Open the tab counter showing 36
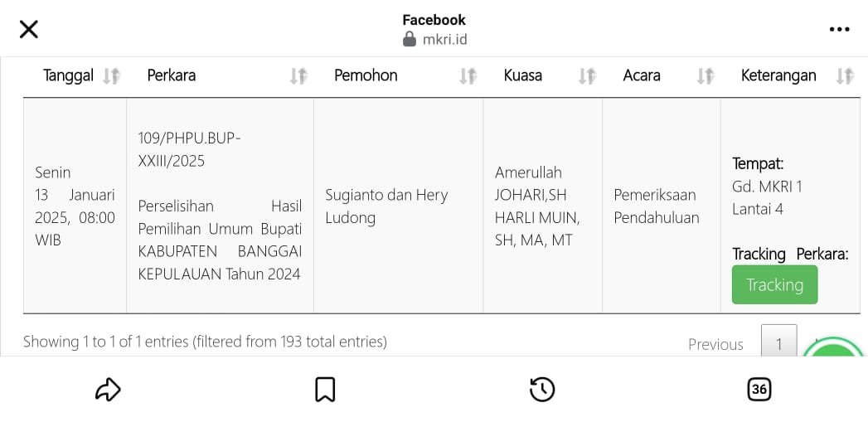 tap(759, 390)
